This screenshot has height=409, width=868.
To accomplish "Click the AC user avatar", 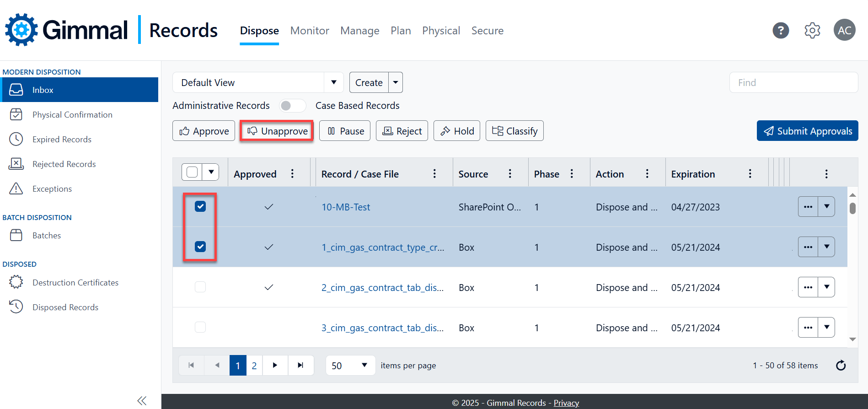I will 844,31.
